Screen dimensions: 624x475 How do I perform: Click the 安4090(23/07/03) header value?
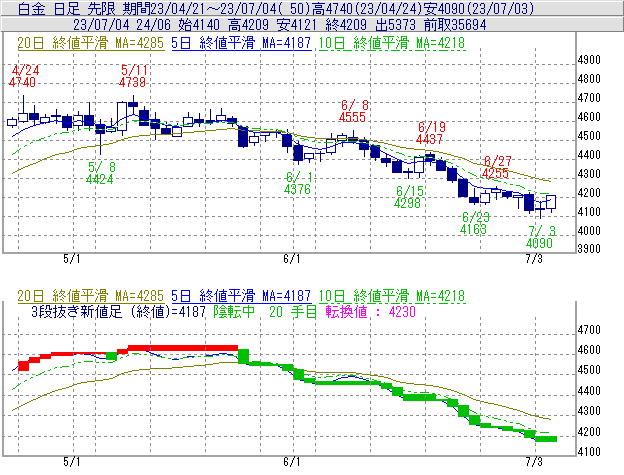pyautogui.click(x=478, y=8)
